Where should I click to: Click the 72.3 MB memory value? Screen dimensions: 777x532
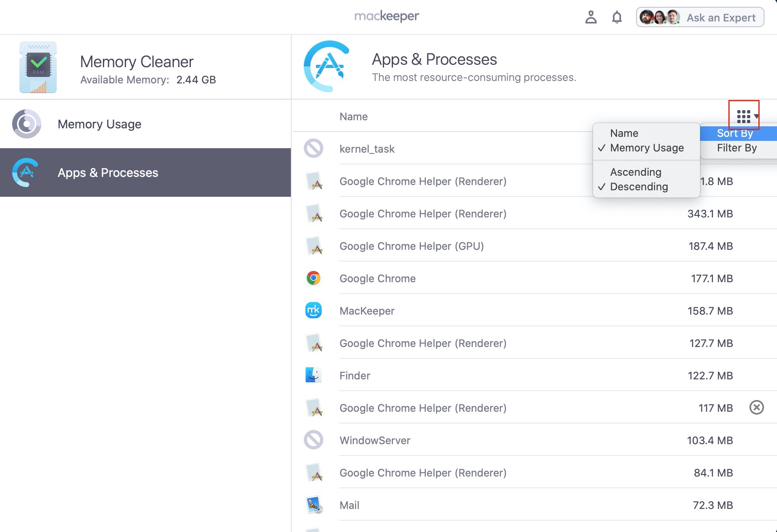[713, 505]
